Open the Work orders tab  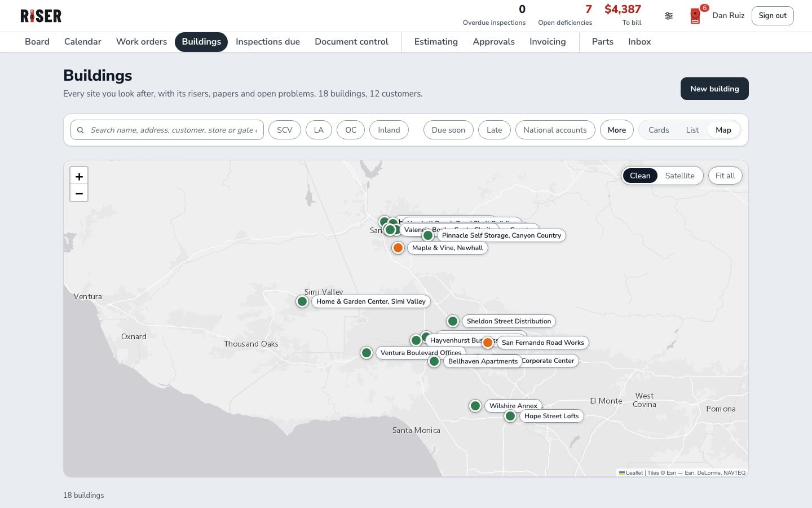click(142, 42)
